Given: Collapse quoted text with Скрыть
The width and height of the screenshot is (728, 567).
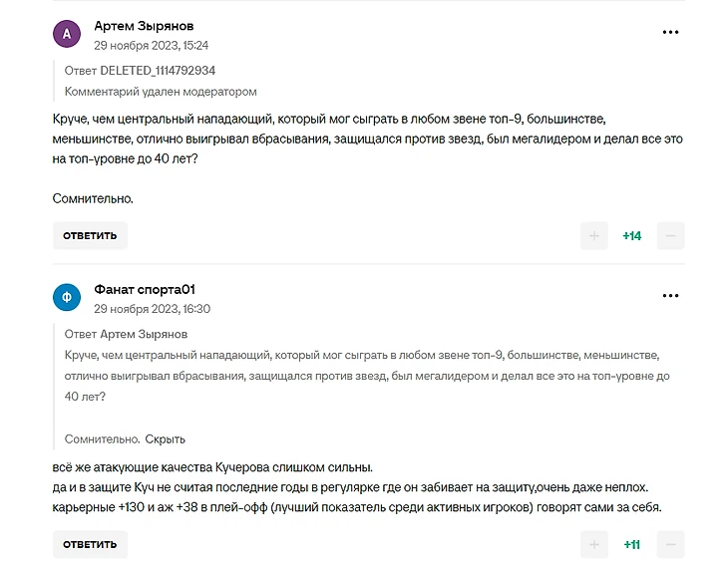Looking at the screenshot, I should [166, 438].
